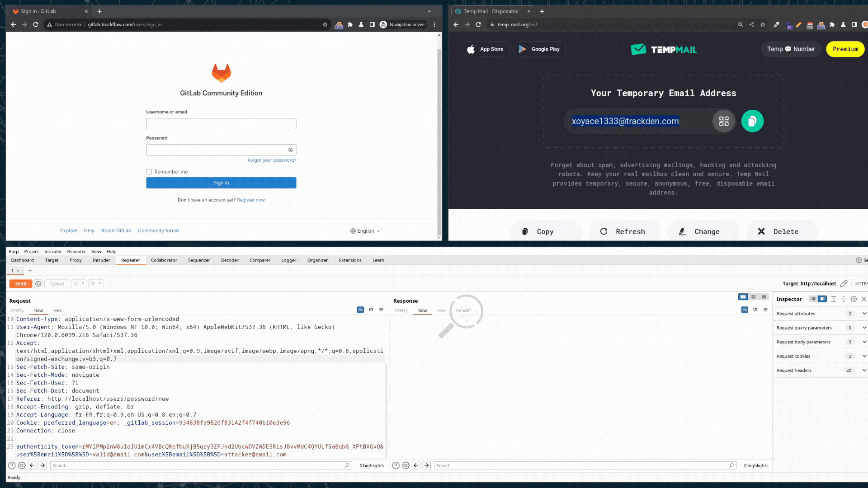Click the Refresh button on Temp Mail
Image resolution: width=868 pixels, height=488 pixels.
(x=624, y=231)
